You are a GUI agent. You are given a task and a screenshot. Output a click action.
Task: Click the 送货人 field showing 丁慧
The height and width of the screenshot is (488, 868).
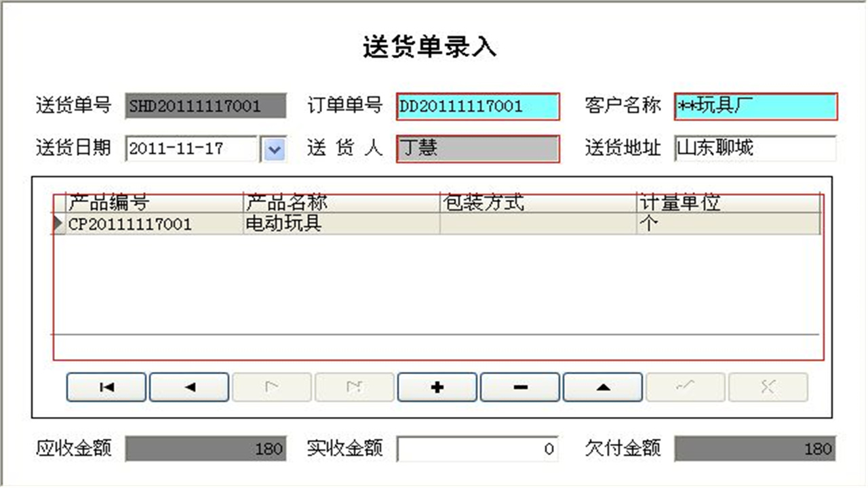click(477, 149)
